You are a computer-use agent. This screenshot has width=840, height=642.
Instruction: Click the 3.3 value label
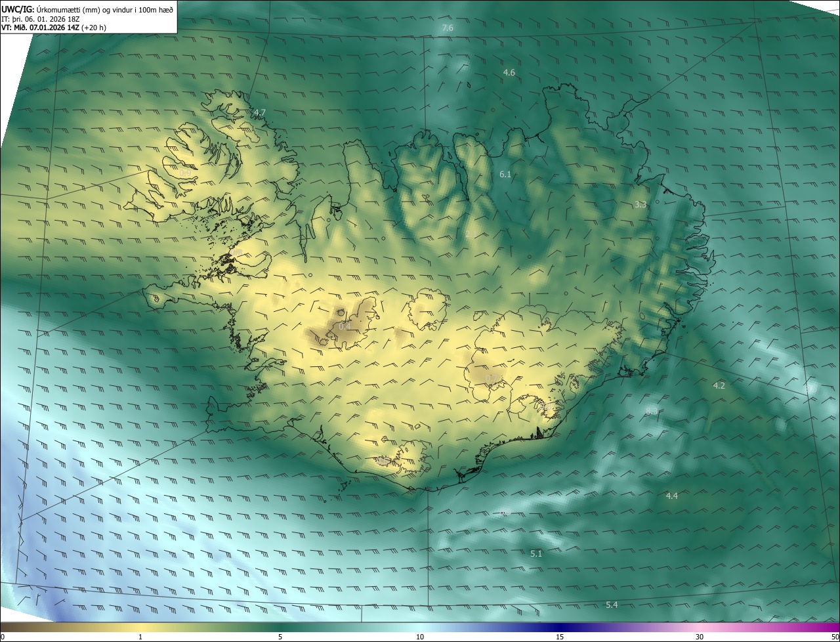641,204
